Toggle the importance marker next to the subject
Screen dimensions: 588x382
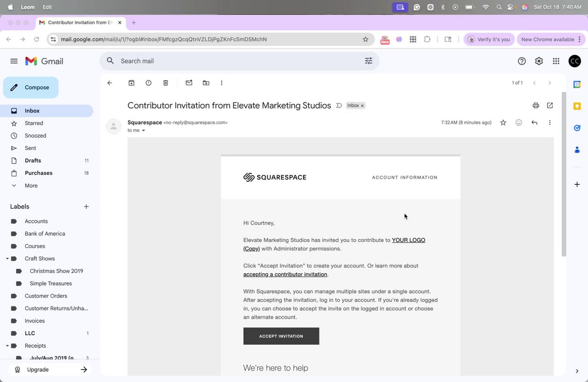pos(339,106)
